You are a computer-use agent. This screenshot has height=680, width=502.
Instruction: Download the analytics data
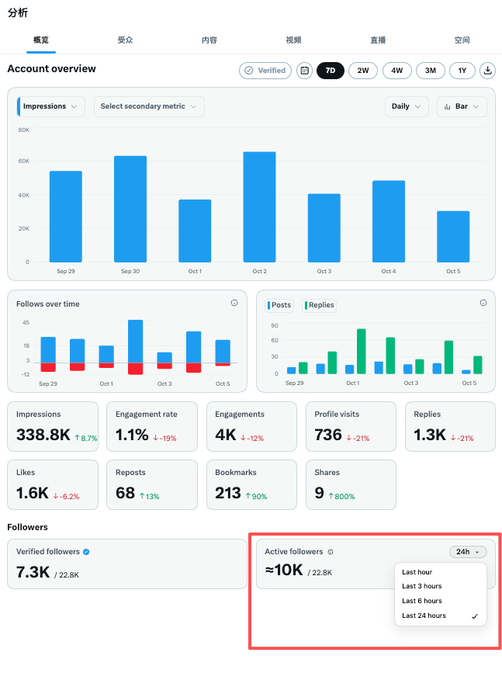[488, 70]
